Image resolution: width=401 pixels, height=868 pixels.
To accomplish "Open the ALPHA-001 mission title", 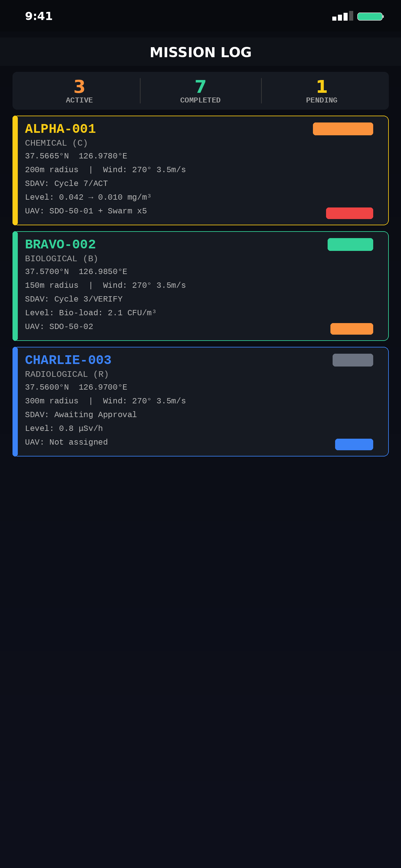I will (60, 129).
